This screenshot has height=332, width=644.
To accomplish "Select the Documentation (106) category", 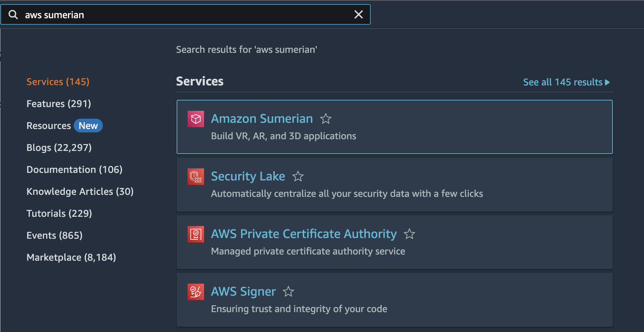I will coord(74,169).
